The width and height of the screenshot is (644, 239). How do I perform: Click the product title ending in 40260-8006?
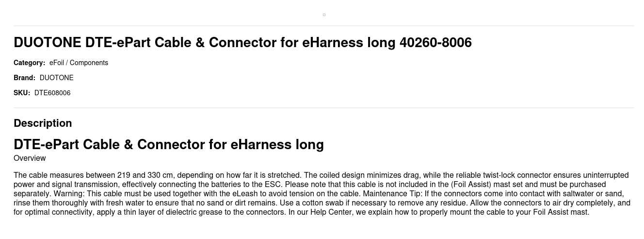(x=242, y=43)
